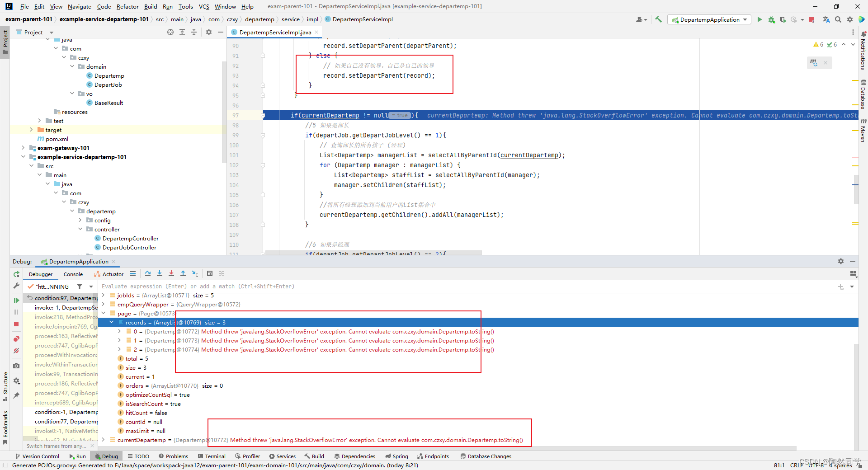Open Evaluate Expression via the calculator icon

point(210,273)
